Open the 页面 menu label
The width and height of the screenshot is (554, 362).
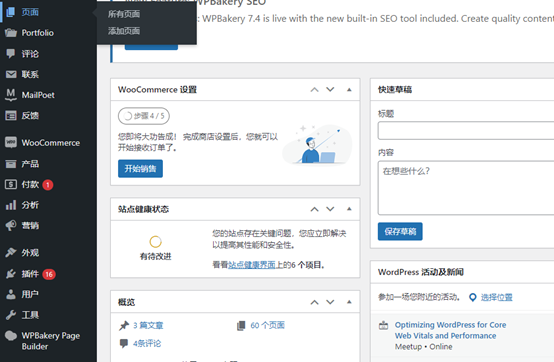30,12
